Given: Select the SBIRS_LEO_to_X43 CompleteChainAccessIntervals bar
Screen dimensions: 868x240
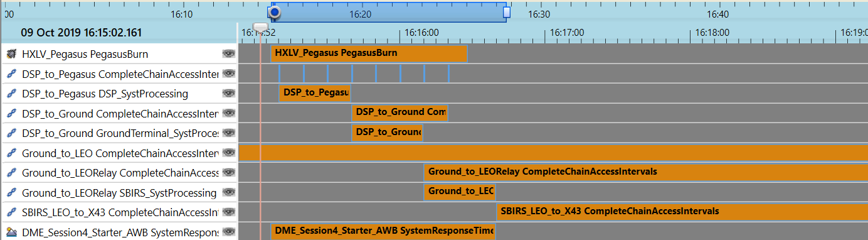Looking at the screenshot, I should pos(682,212).
